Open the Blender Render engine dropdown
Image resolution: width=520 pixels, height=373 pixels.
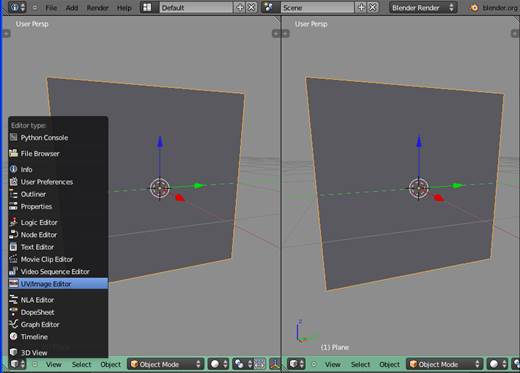click(423, 7)
